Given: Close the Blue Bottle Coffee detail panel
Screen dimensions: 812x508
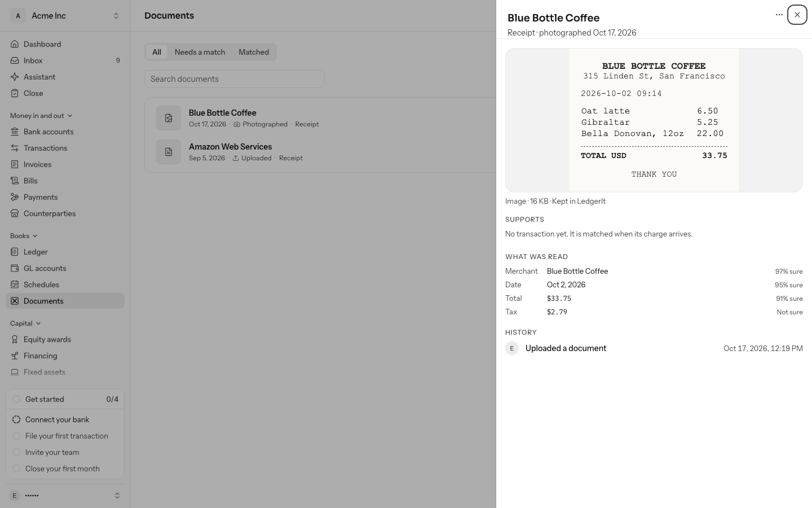Looking at the screenshot, I should pos(797,15).
